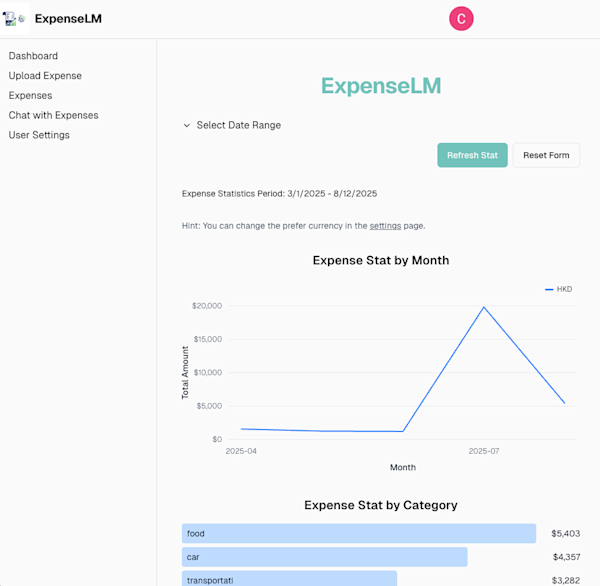600x586 pixels.
Task: Click the car category bar
Action: [324, 557]
